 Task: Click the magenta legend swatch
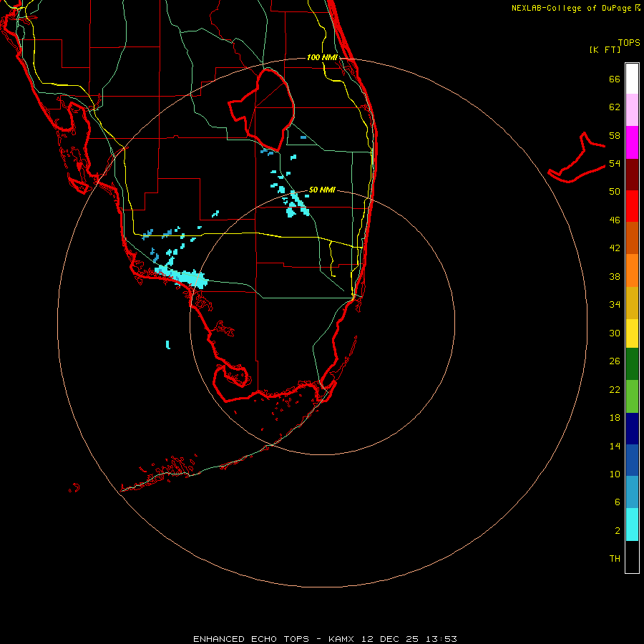point(632,142)
